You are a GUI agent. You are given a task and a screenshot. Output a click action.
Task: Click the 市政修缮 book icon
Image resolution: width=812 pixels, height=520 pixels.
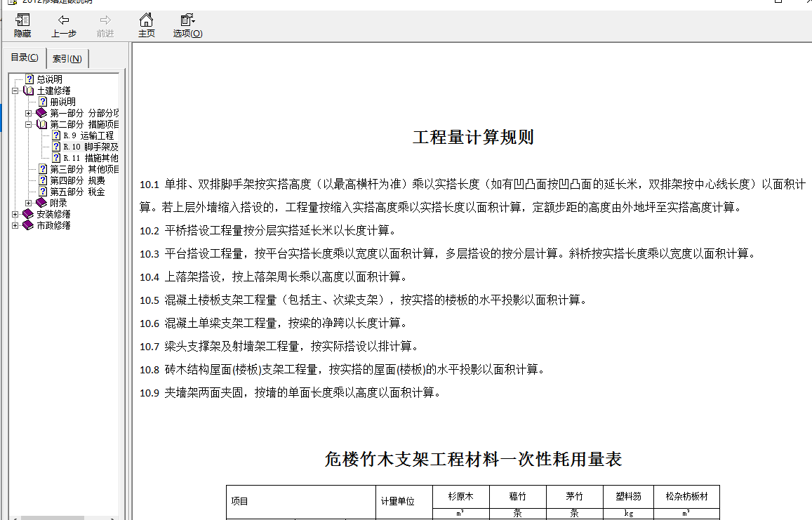pos(29,225)
